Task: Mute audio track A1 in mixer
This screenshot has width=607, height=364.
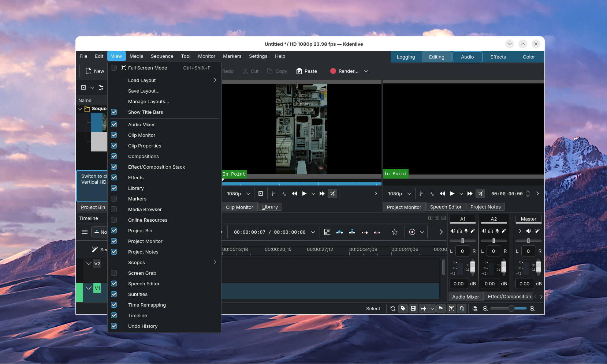Action: click(x=453, y=231)
